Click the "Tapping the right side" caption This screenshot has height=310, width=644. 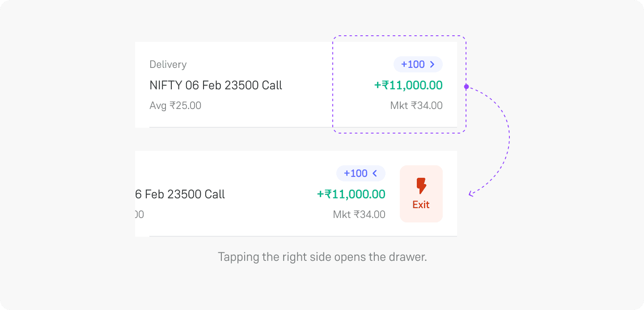pos(322,257)
